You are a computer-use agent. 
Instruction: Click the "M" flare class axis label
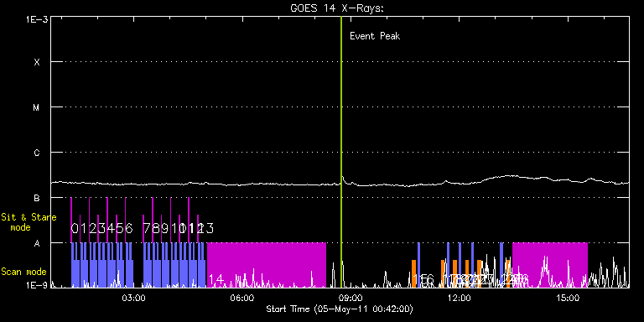(37, 107)
